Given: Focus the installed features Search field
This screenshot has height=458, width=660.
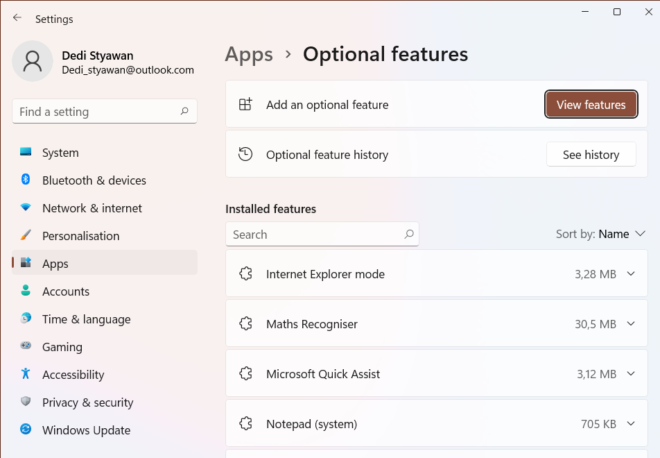Looking at the screenshot, I should click(x=322, y=234).
